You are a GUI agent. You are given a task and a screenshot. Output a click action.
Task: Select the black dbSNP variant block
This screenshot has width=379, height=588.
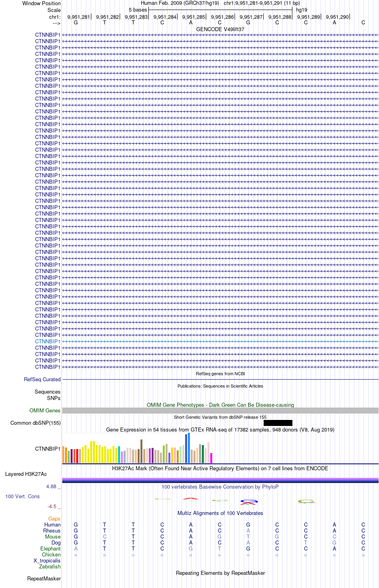coord(278,423)
